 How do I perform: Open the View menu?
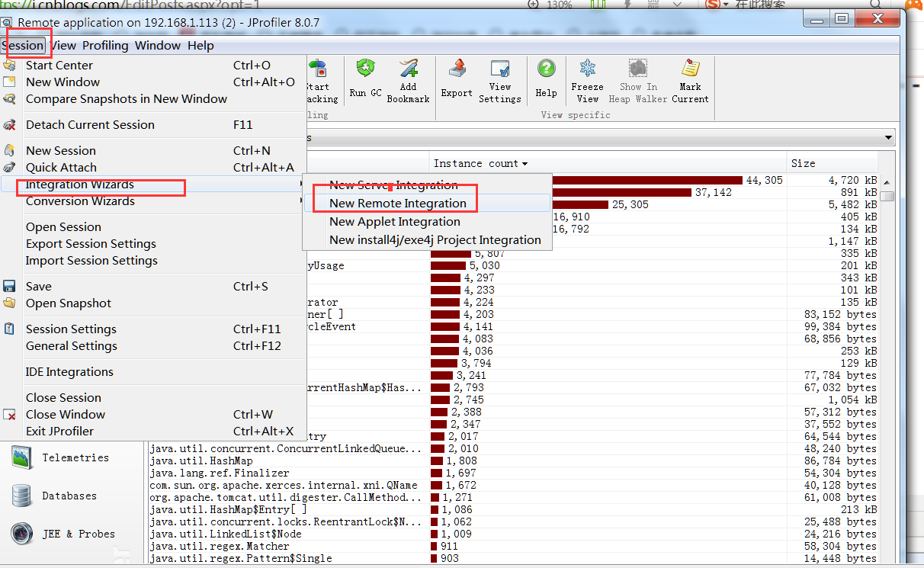pos(63,45)
